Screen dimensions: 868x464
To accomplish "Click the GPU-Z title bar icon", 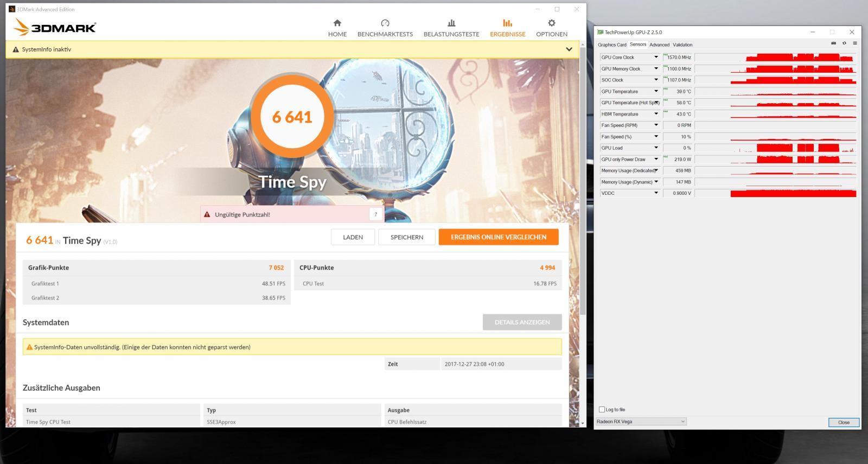I will click(x=601, y=32).
